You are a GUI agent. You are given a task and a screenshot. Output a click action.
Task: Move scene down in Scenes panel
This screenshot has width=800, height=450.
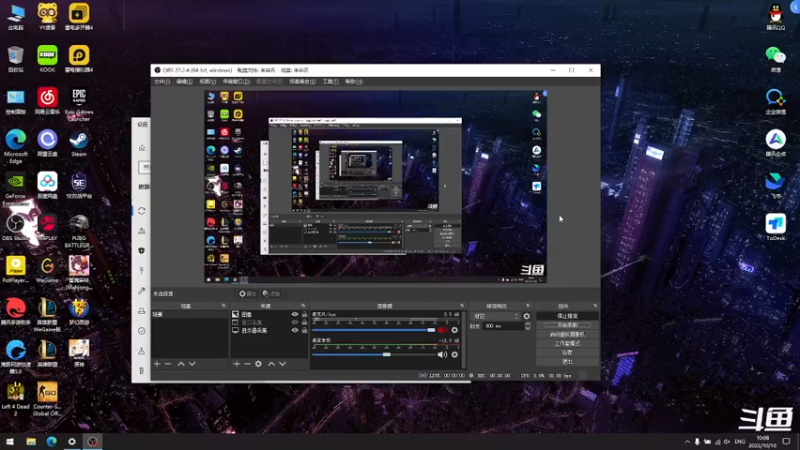click(192, 364)
